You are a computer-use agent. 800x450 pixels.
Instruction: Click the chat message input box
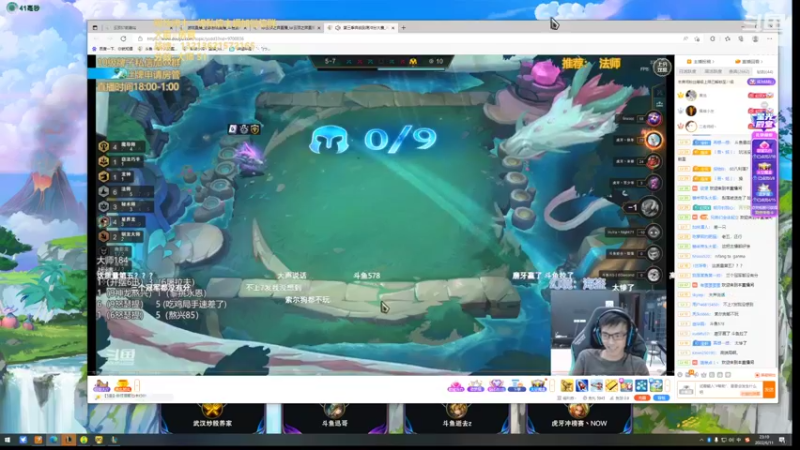[729, 389]
